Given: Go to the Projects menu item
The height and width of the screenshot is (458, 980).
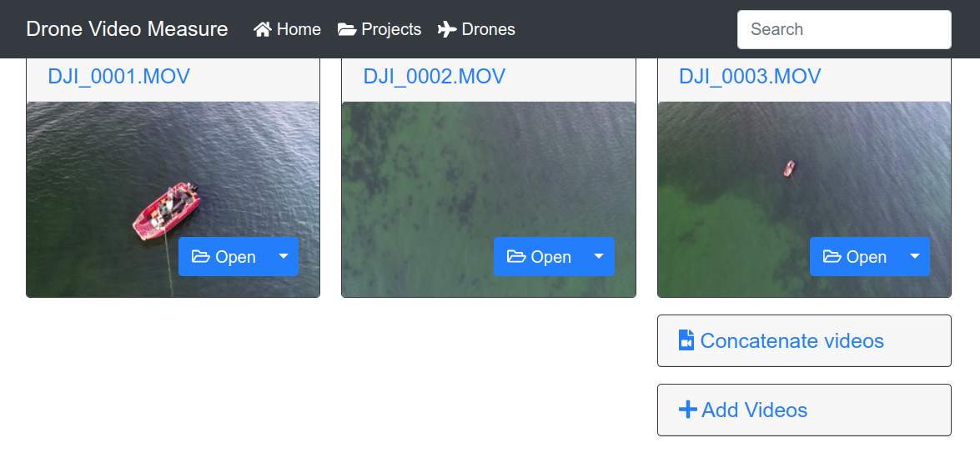Looking at the screenshot, I should click(x=391, y=29).
